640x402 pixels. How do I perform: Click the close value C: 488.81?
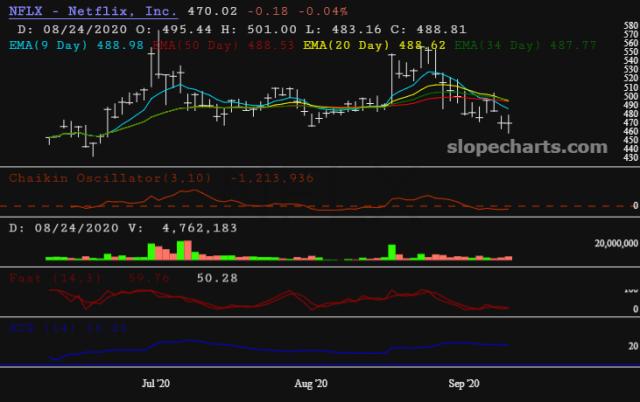[x=429, y=29]
